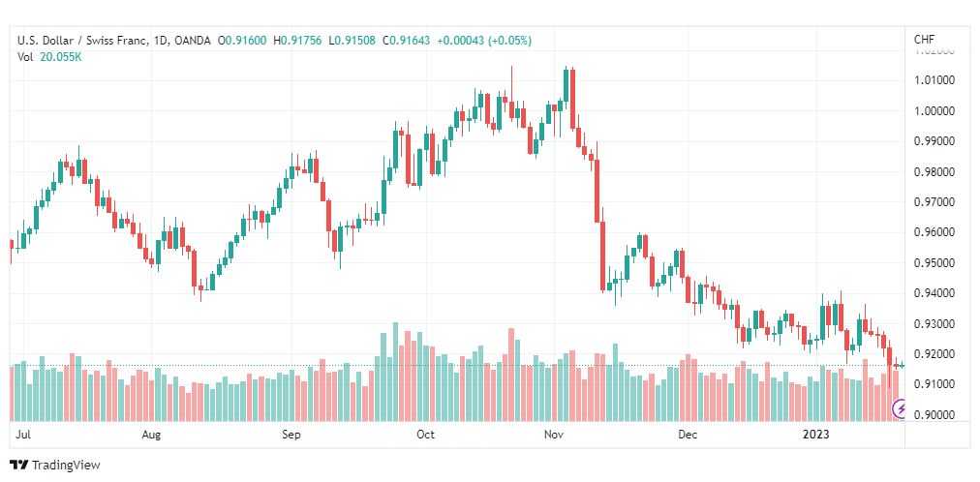The image size is (980, 482).
Task: Select the Nov label on time axis
Action: tap(554, 434)
